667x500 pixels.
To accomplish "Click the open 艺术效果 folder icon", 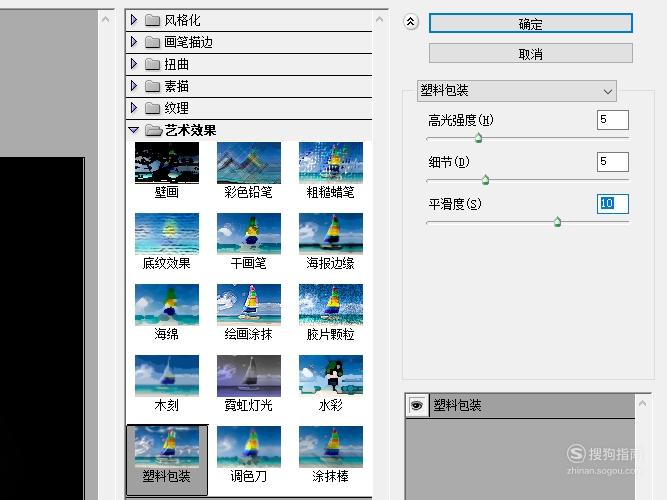I will [153, 130].
